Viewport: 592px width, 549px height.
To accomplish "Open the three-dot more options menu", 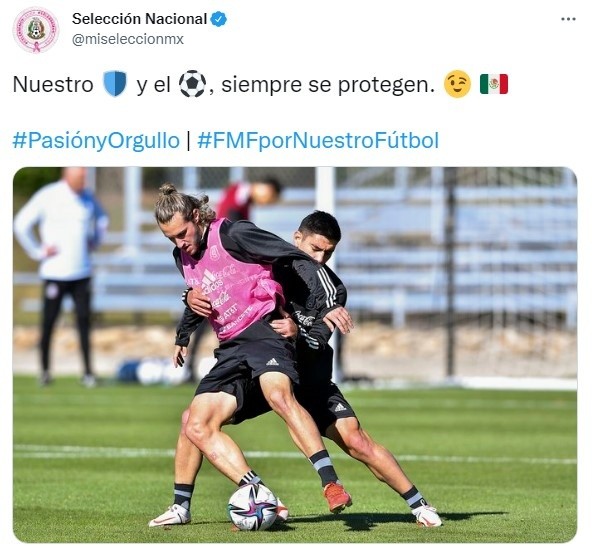I will pos(568,19).
